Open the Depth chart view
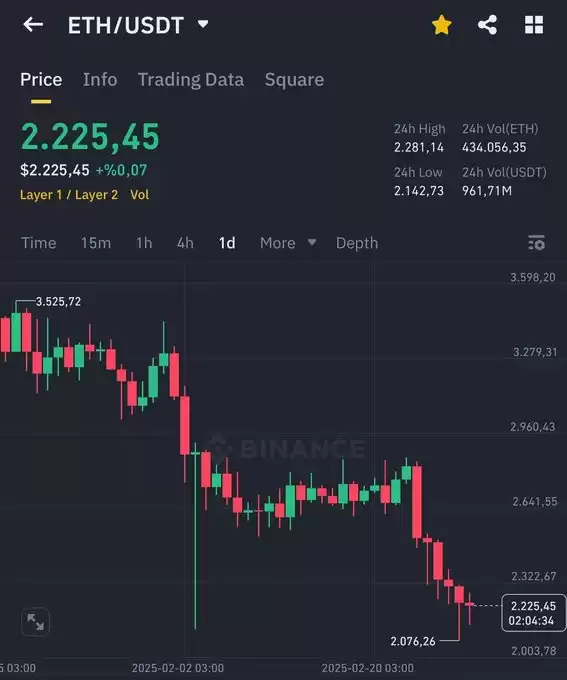Image resolution: width=567 pixels, height=680 pixels. coord(357,243)
